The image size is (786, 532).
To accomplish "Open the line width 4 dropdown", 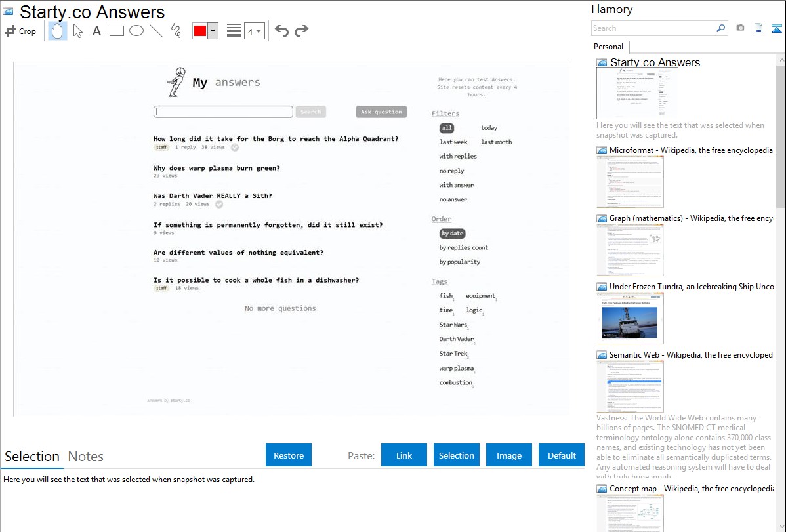I will pyautogui.click(x=255, y=31).
